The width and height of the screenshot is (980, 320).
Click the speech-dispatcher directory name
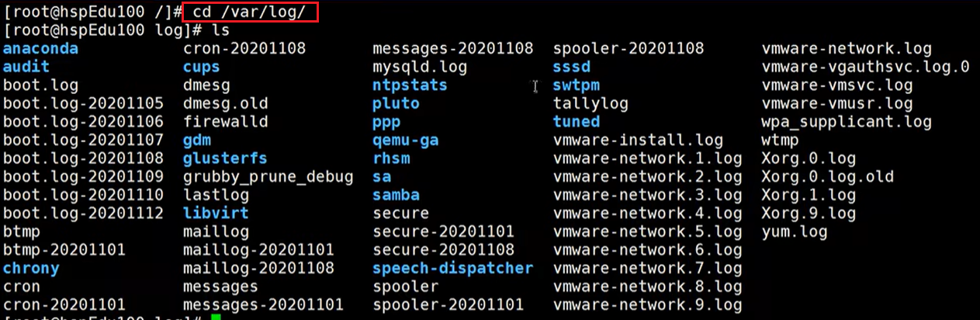(x=452, y=268)
